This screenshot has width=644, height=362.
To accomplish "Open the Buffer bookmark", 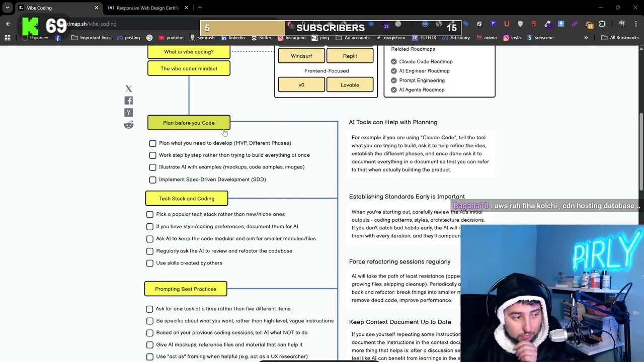I will [261, 38].
